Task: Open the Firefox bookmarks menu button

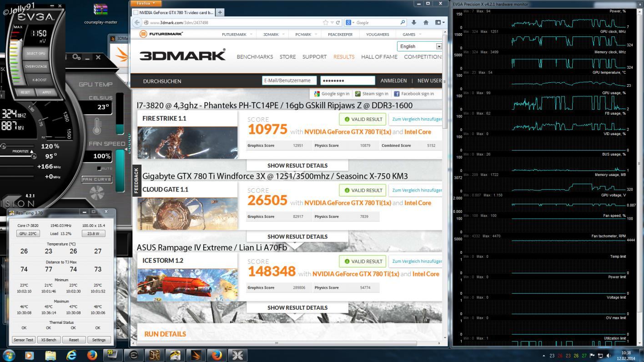Action: [439, 22]
